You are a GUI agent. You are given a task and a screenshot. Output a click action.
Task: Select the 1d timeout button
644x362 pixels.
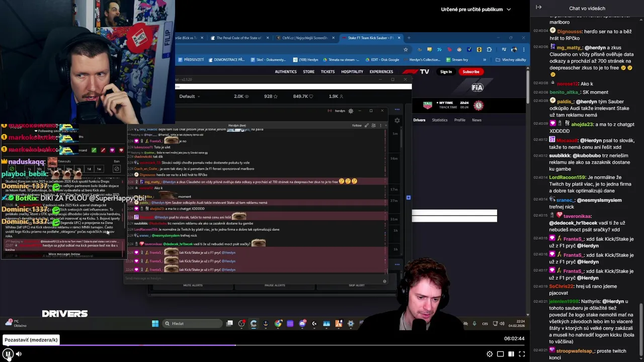pos(89,169)
